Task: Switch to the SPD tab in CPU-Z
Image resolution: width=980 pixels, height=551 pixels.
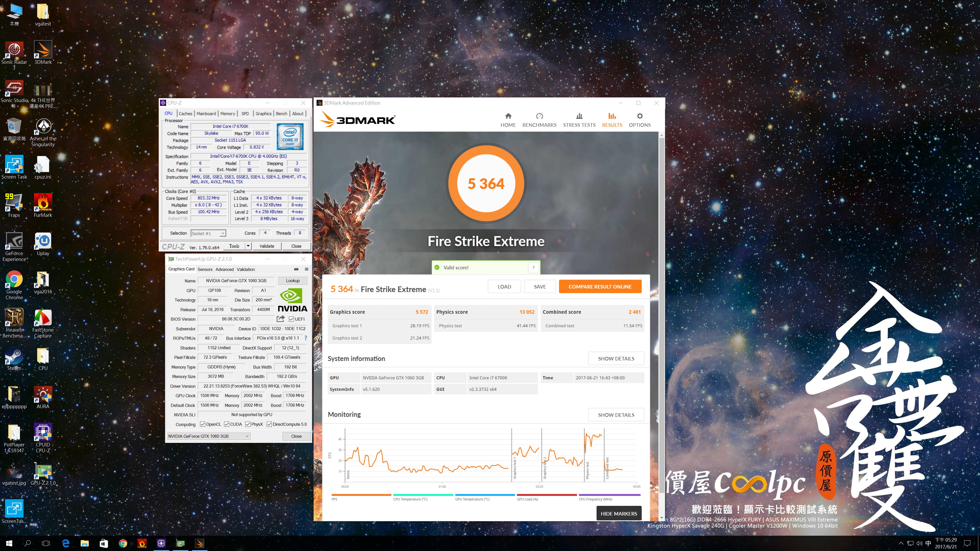Action: (245, 113)
